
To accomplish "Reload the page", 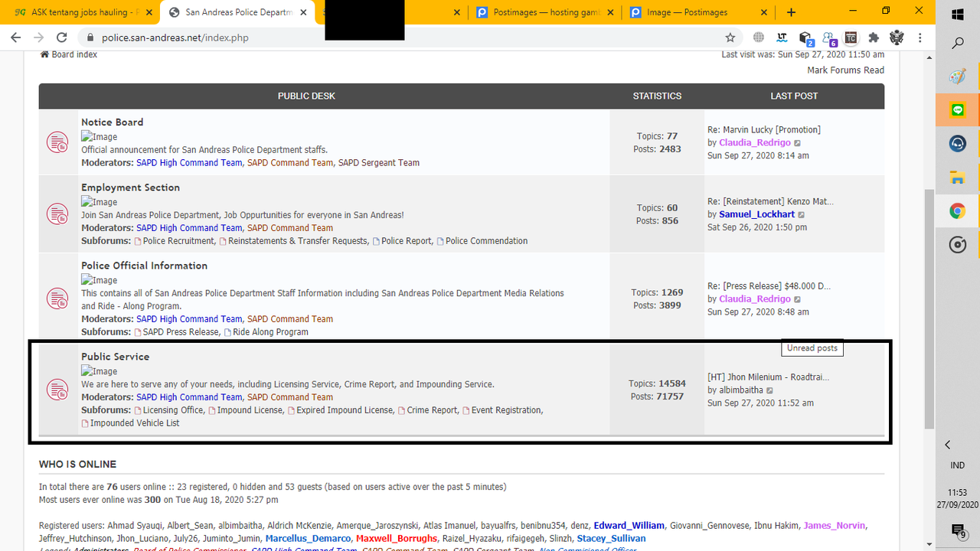I will point(62,37).
